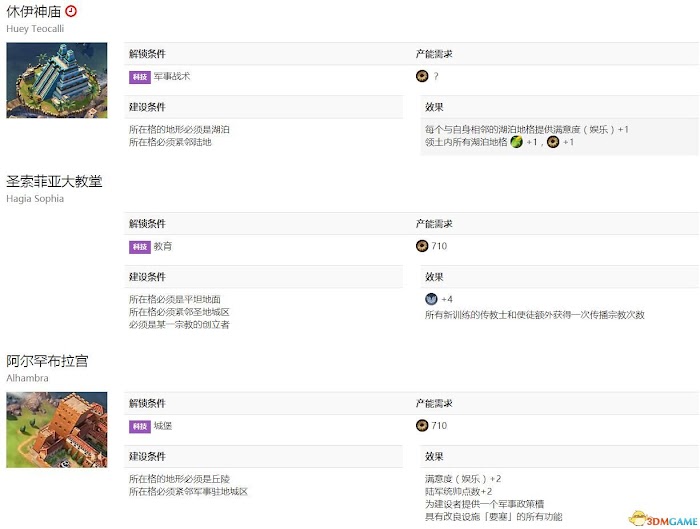700x529 pixels.
Task: Select the 圣索菲亚大教堂 wonder title
Action: point(54,181)
